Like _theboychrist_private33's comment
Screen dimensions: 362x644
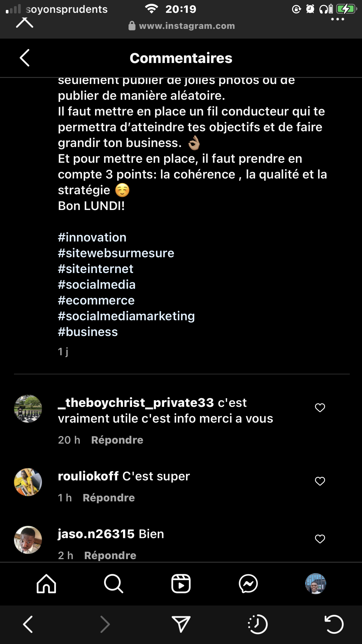coord(320,407)
